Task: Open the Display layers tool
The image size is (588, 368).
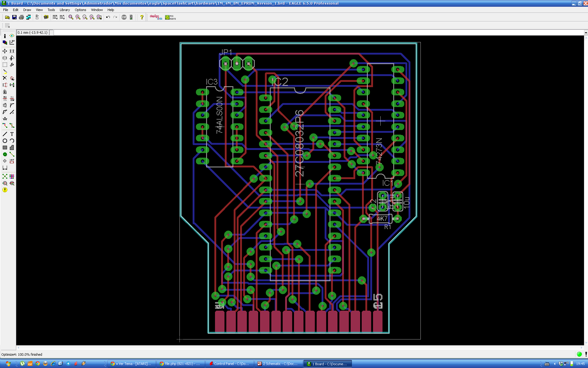Action: (5, 43)
